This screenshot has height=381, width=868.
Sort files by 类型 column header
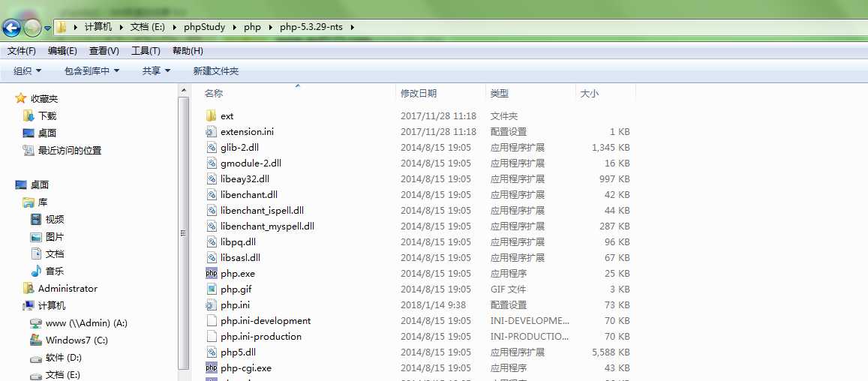pos(500,94)
